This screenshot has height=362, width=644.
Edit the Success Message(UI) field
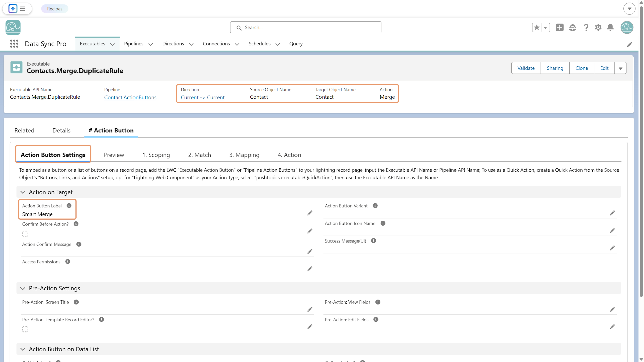pyautogui.click(x=612, y=248)
